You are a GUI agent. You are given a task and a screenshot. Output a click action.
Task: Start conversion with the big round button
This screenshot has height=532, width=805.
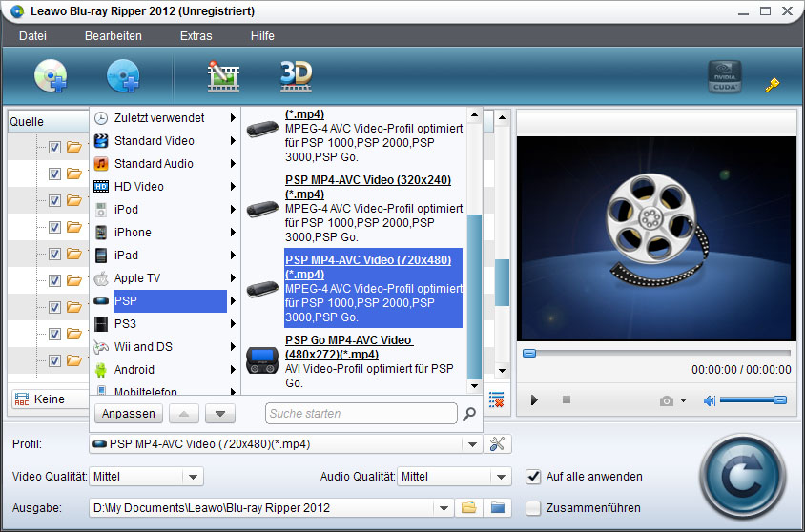pos(743,474)
